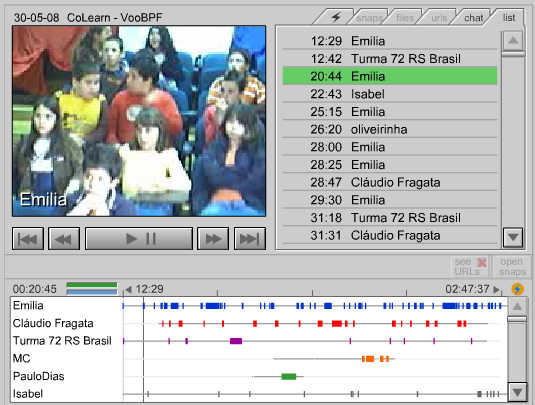The height and width of the screenshot is (405, 535).
Task: Click right arrow at timeline end 02:47:37
Action: (496, 290)
